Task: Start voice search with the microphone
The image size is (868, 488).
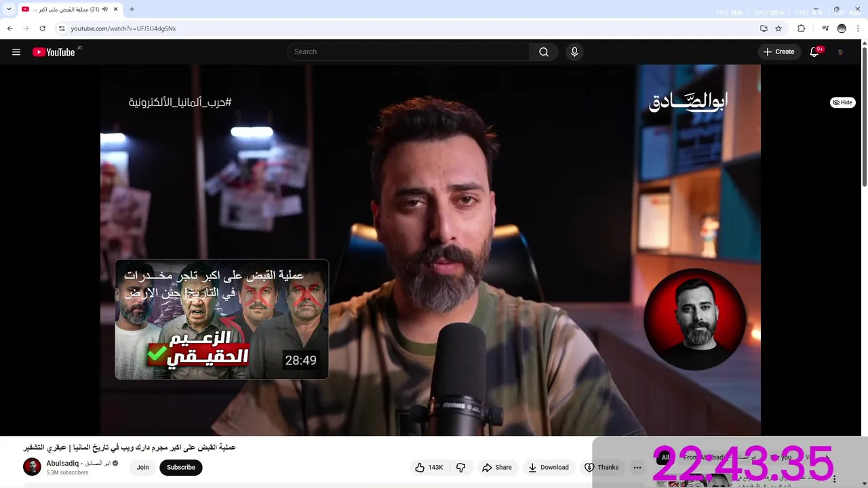Action: point(574,52)
